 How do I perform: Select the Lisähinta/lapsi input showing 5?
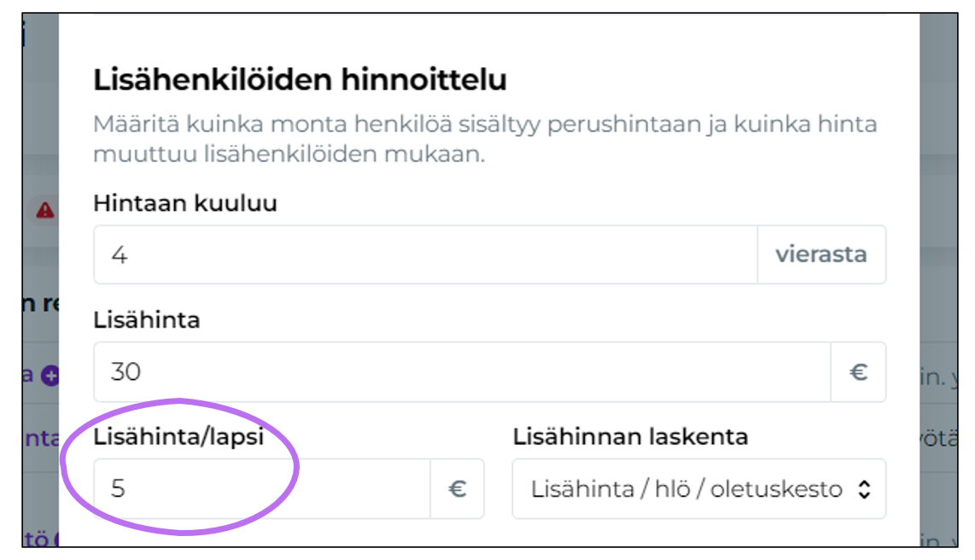[256, 489]
